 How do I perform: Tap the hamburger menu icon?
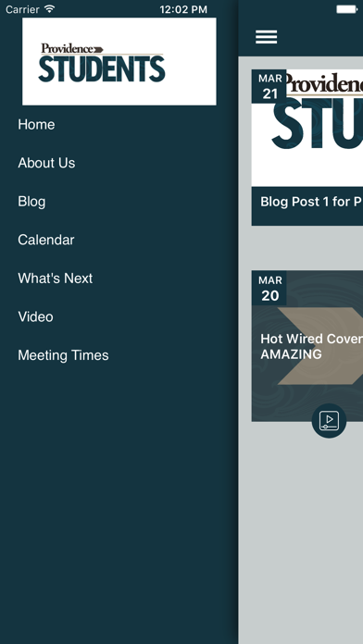point(266,37)
